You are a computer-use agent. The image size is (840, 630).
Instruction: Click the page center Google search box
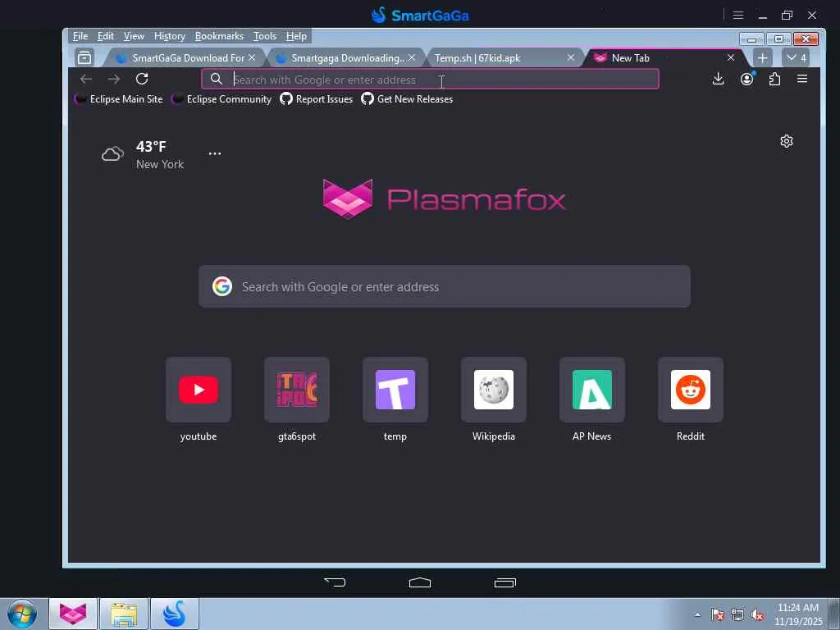(x=444, y=286)
